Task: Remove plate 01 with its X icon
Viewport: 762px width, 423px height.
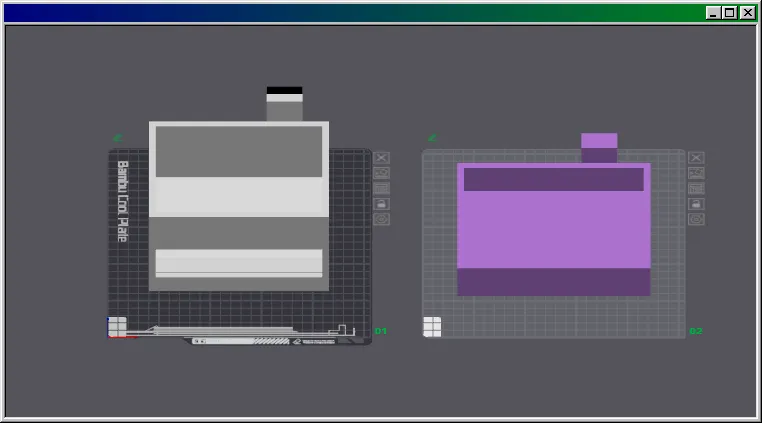Action: [381, 158]
